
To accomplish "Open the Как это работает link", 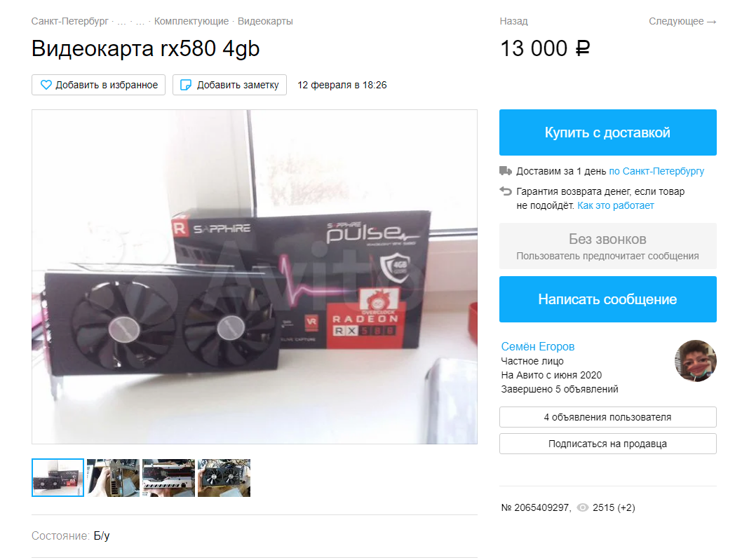I will [x=616, y=205].
